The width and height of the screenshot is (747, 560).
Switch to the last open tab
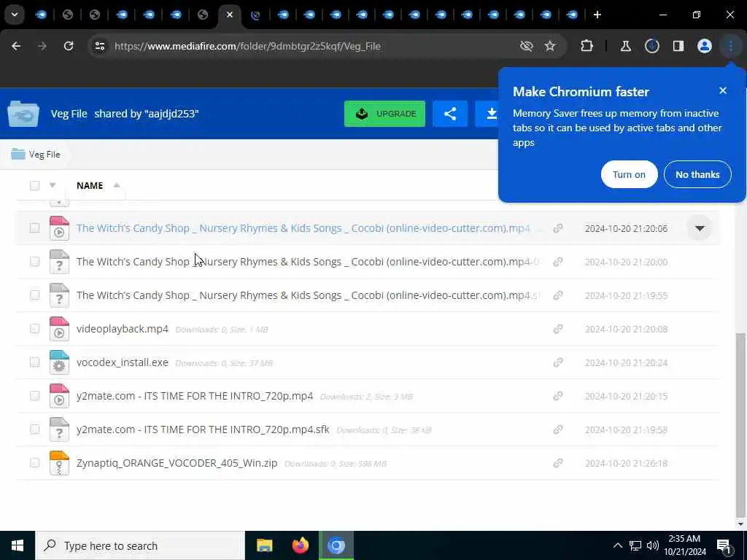572,15
